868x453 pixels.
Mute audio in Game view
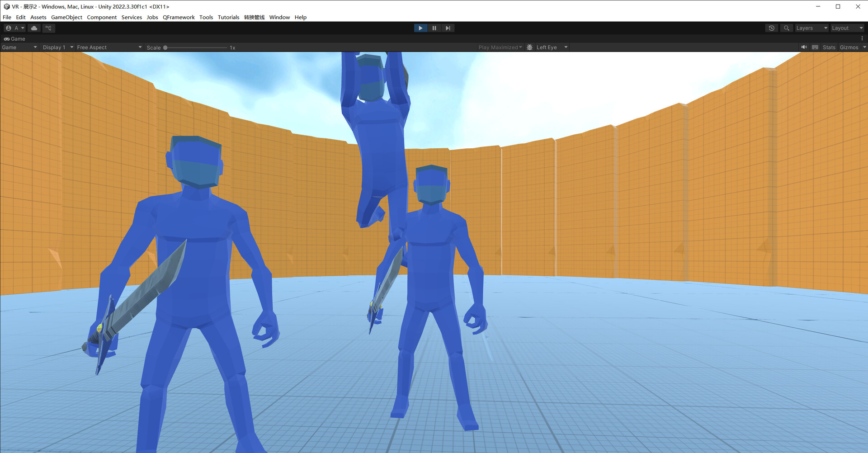pyautogui.click(x=804, y=47)
